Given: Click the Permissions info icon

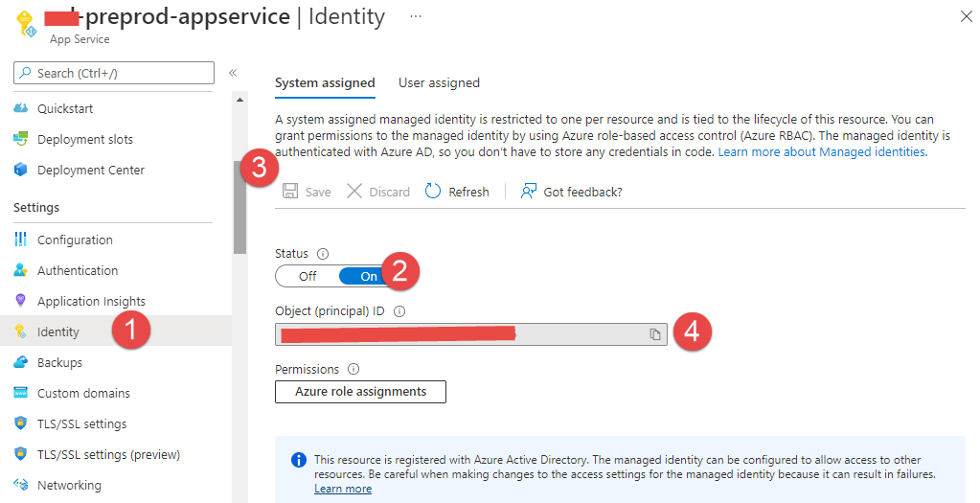Looking at the screenshot, I should tap(353, 369).
